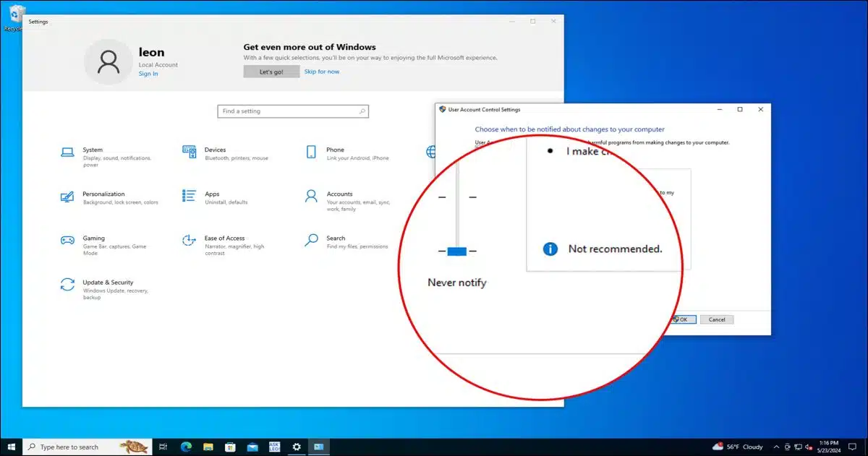Click the leon user avatar picture

click(109, 62)
